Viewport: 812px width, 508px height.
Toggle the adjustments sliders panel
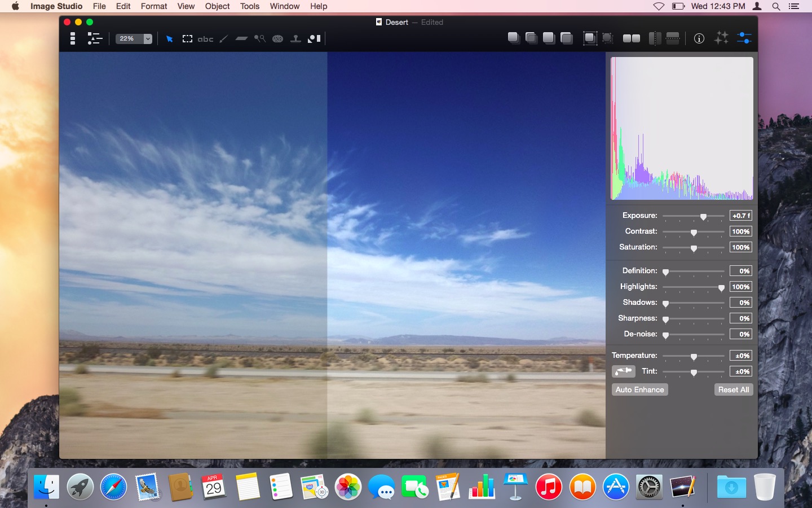(x=744, y=38)
